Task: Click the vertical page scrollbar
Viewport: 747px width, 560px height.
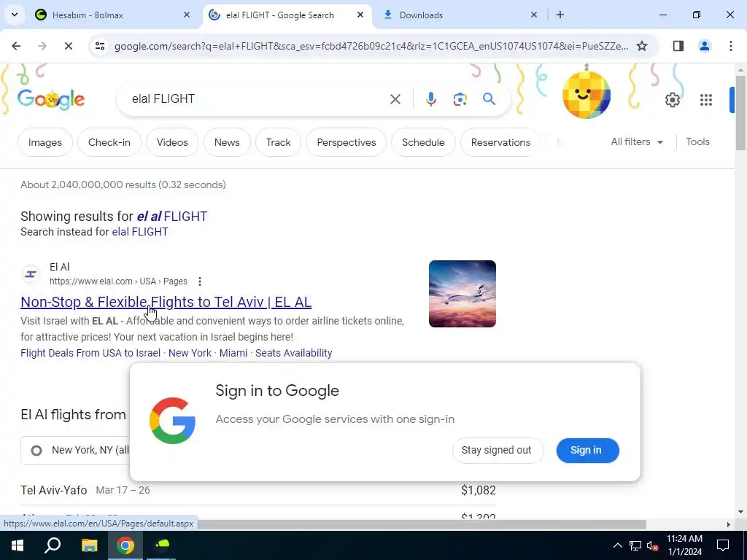Action: point(740,112)
